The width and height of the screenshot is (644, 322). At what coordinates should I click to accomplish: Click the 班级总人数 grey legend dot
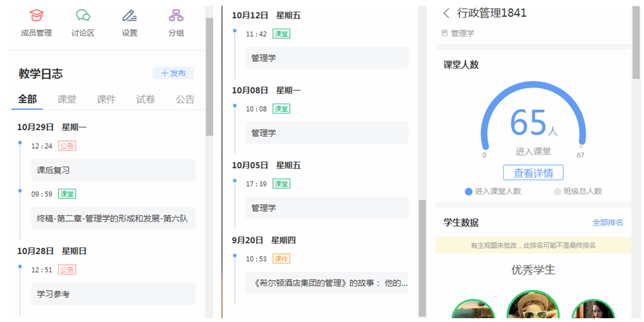[x=557, y=191]
